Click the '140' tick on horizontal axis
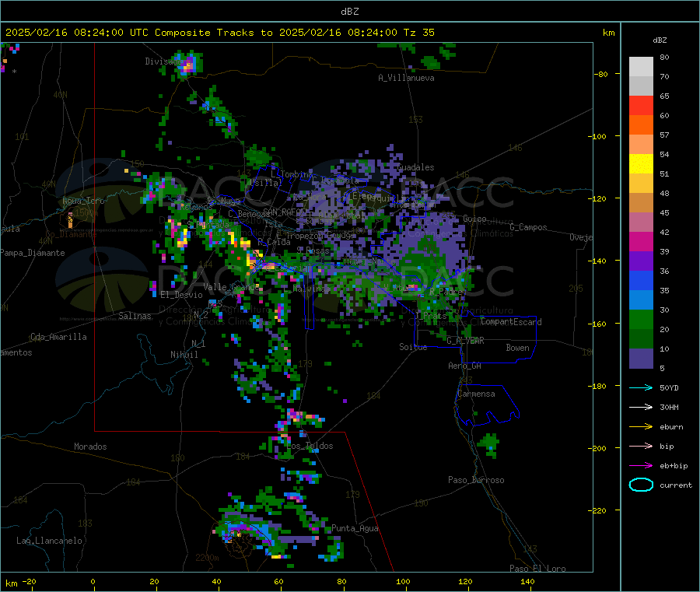The width and height of the screenshot is (700, 592). click(527, 581)
